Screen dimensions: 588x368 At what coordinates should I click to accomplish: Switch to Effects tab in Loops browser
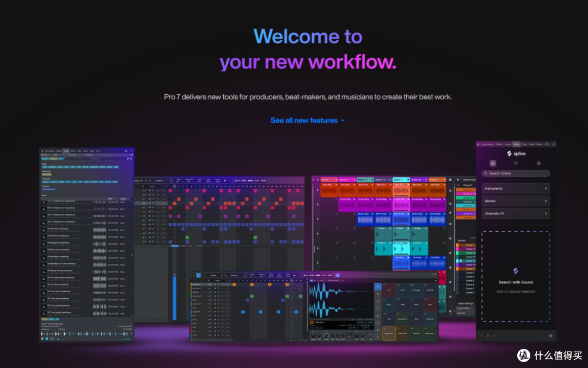coord(59,151)
